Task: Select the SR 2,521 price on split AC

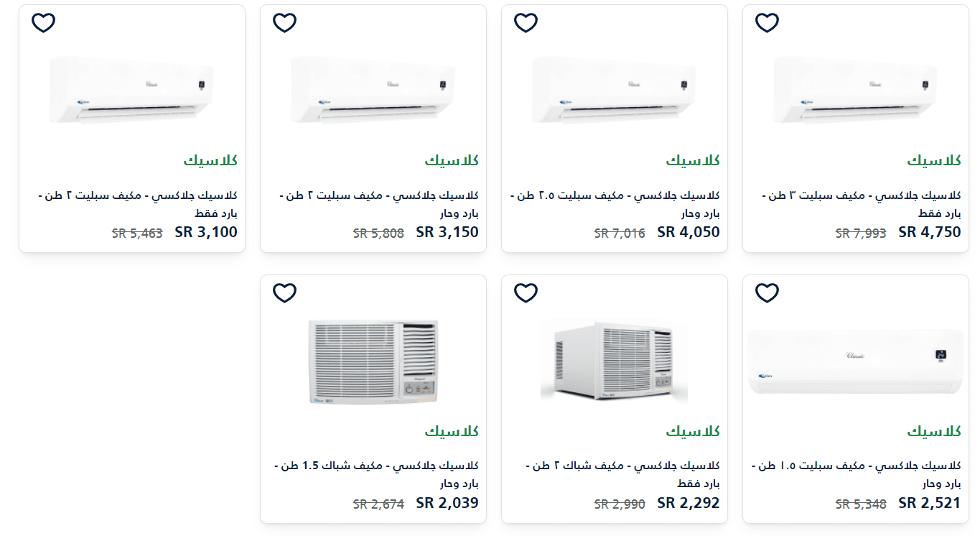Action: coord(929,503)
